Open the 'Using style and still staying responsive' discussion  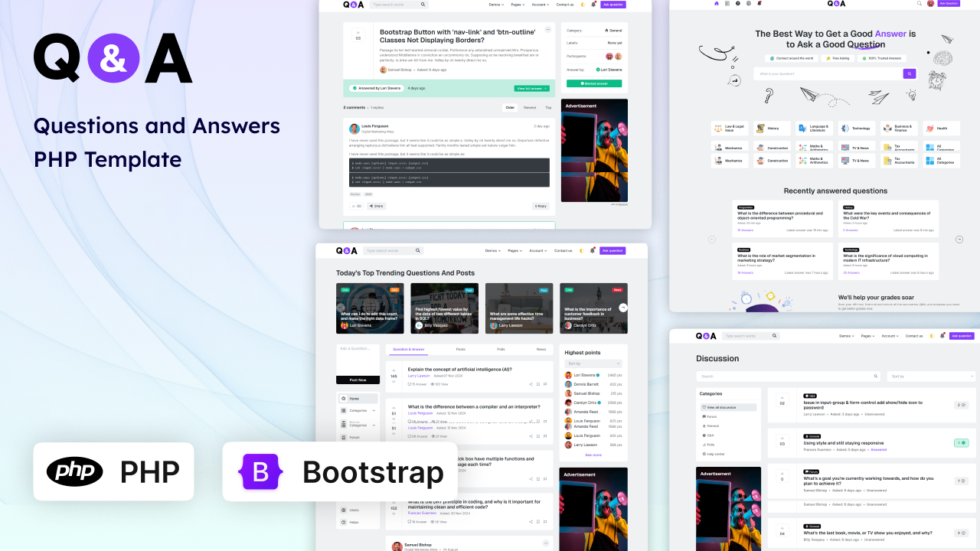(x=843, y=443)
